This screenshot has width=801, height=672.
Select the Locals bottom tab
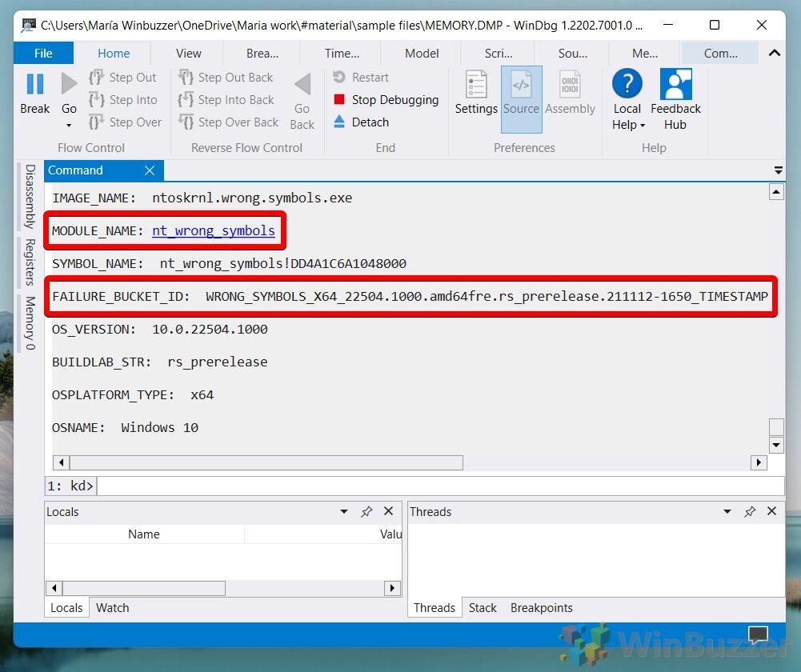tap(66, 608)
